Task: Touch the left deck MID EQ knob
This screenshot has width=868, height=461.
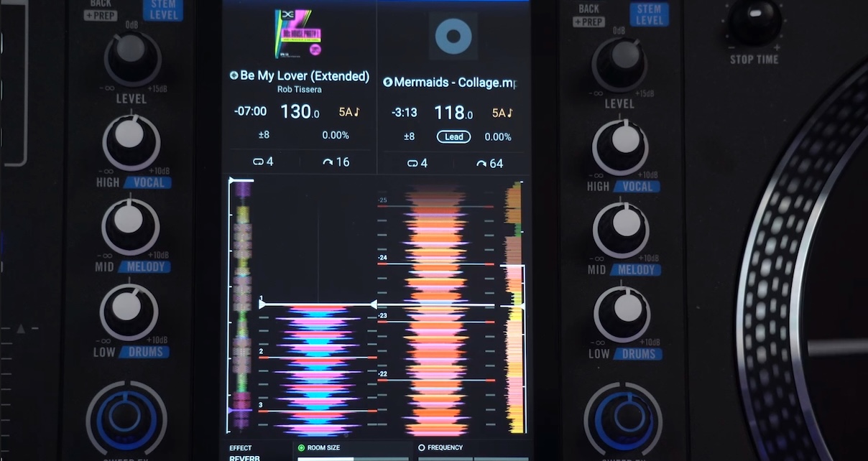Action: point(130,225)
